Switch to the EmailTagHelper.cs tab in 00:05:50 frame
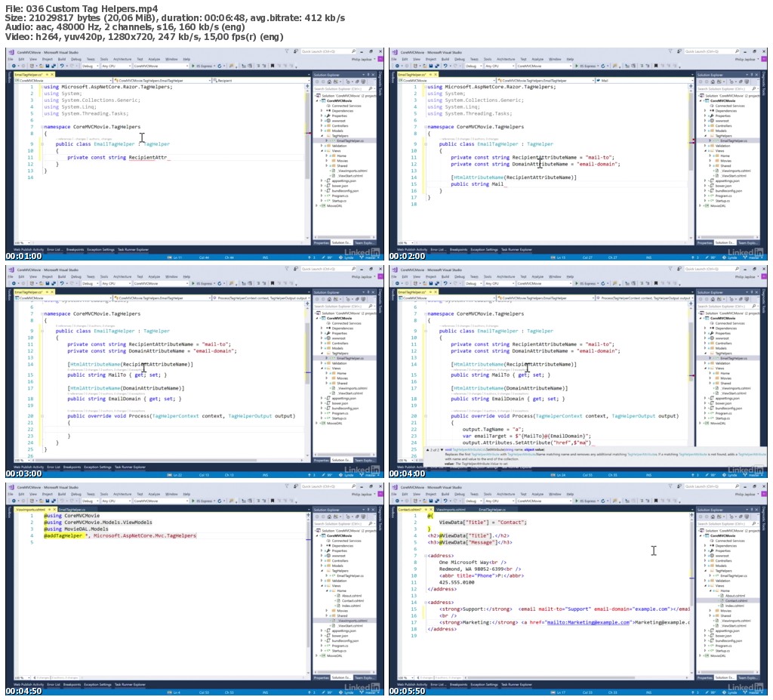This screenshot has height=700, width=773. tap(492, 510)
